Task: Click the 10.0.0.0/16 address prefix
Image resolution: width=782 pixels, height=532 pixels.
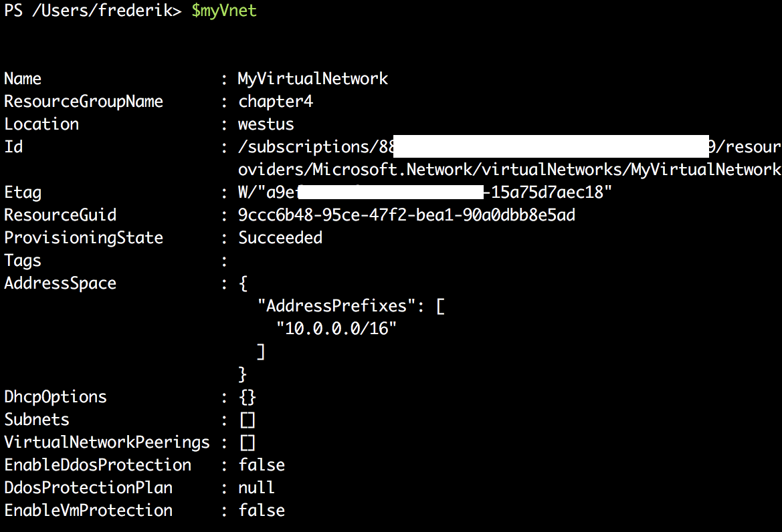Action: click(x=336, y=329)
